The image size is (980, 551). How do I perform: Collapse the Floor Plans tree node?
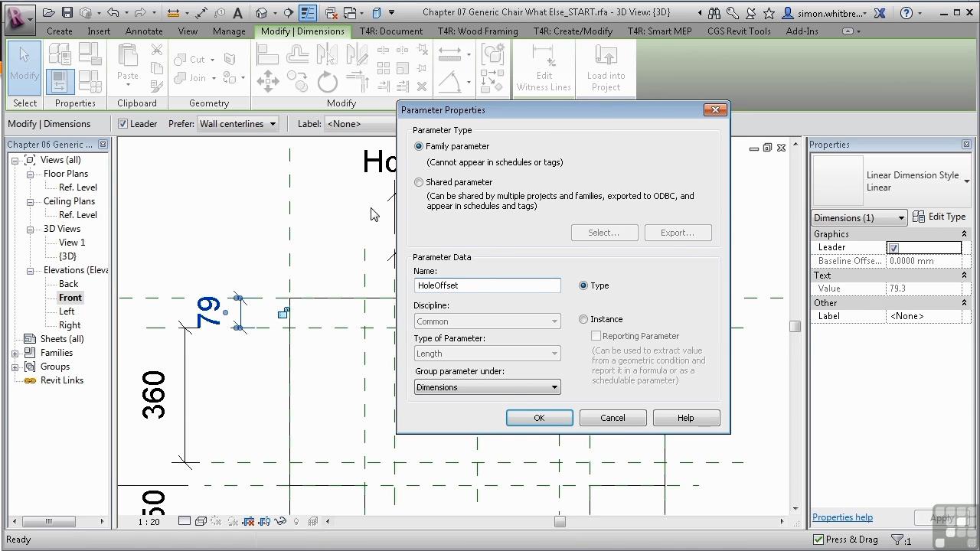coord(30,174)
